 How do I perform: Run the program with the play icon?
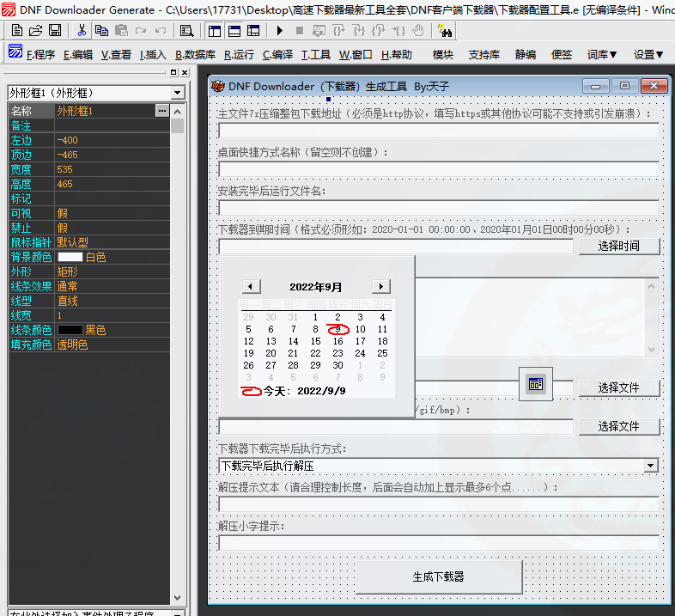pyautogui.click(x=280, y=31)
